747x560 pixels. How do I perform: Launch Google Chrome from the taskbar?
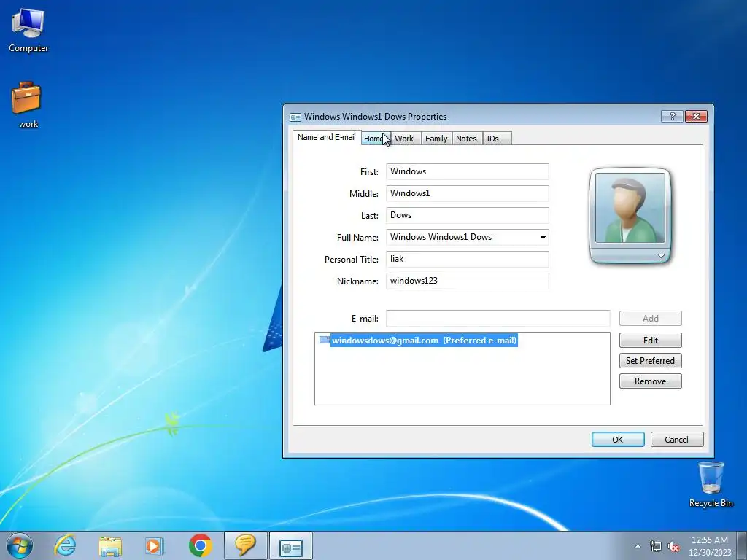[x=200, y=545]
